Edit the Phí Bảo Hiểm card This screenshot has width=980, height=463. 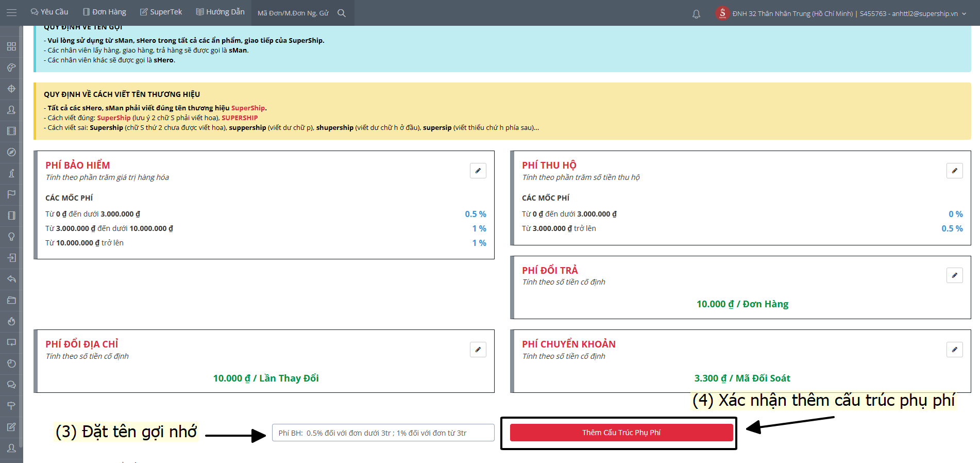478,171
